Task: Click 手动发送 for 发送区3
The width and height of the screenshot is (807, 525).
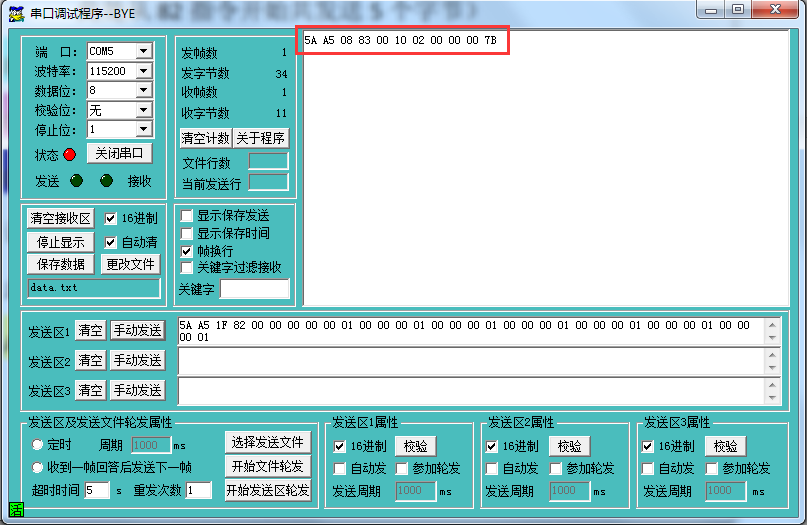Action: tap(137, 390)
